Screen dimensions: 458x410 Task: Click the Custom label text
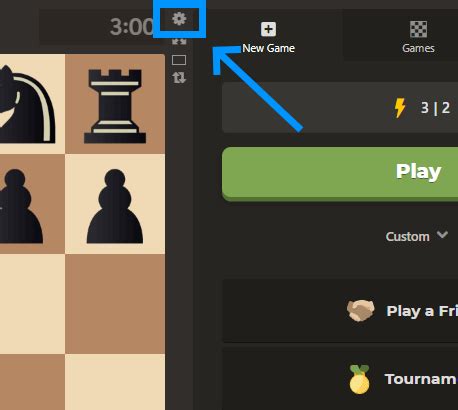point(407,236)
